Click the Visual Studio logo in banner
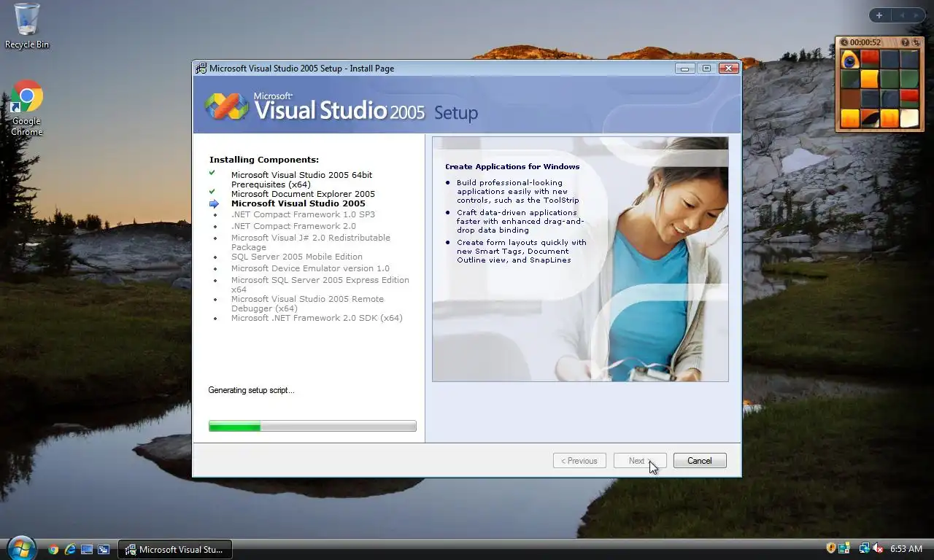 [x=226, y=106]
